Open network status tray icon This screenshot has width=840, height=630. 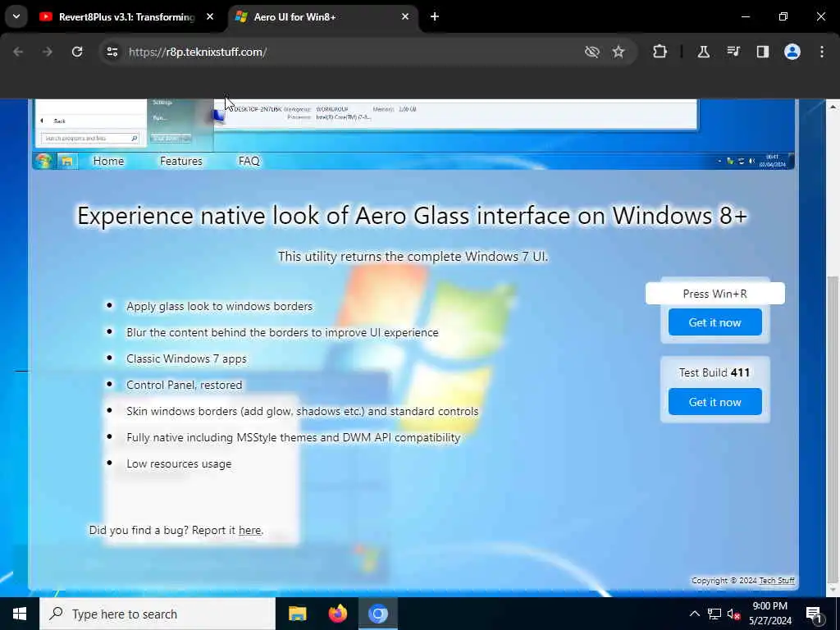(714, 614)
